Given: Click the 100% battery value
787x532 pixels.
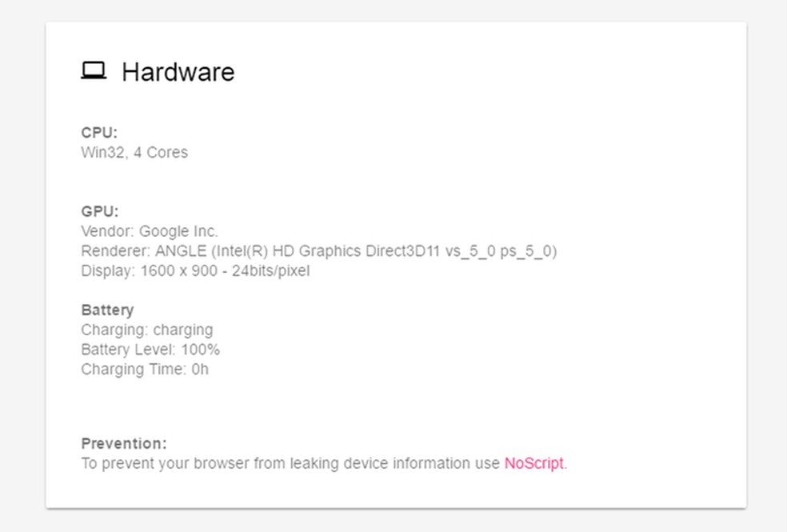Looking at the screenshot, I should point(204,350).
